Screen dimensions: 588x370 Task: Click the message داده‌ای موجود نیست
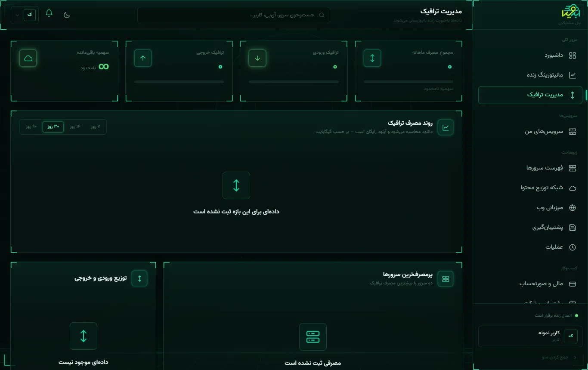pyautogui.click(x=84, y=362)
